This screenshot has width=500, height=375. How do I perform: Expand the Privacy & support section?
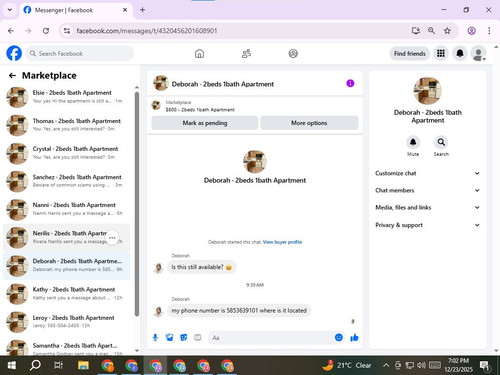click(427, 225)
